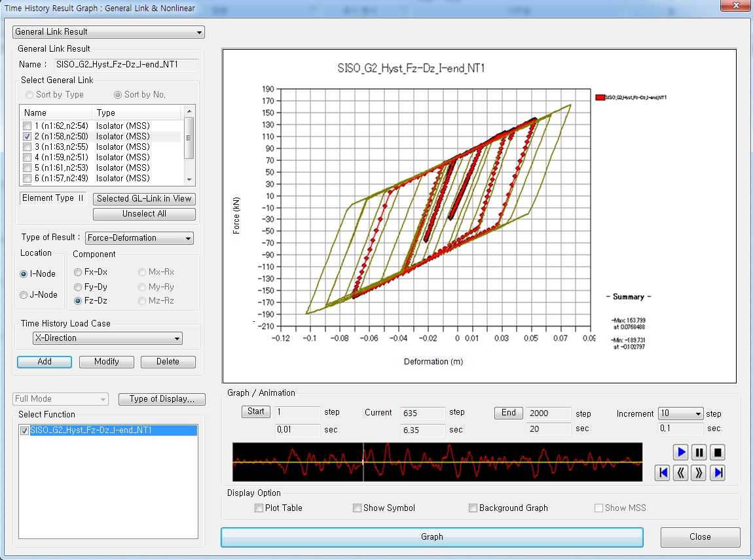Jump to the last animation step

click(x=717, y=472)
